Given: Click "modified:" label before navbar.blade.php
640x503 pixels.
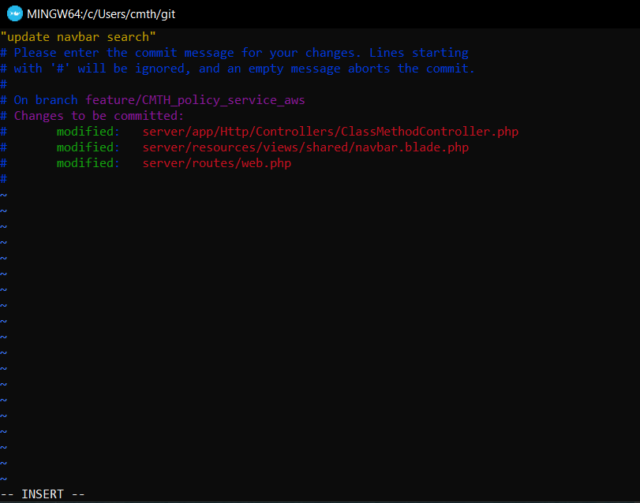Looking at the screenshot, I should point(88,147).
